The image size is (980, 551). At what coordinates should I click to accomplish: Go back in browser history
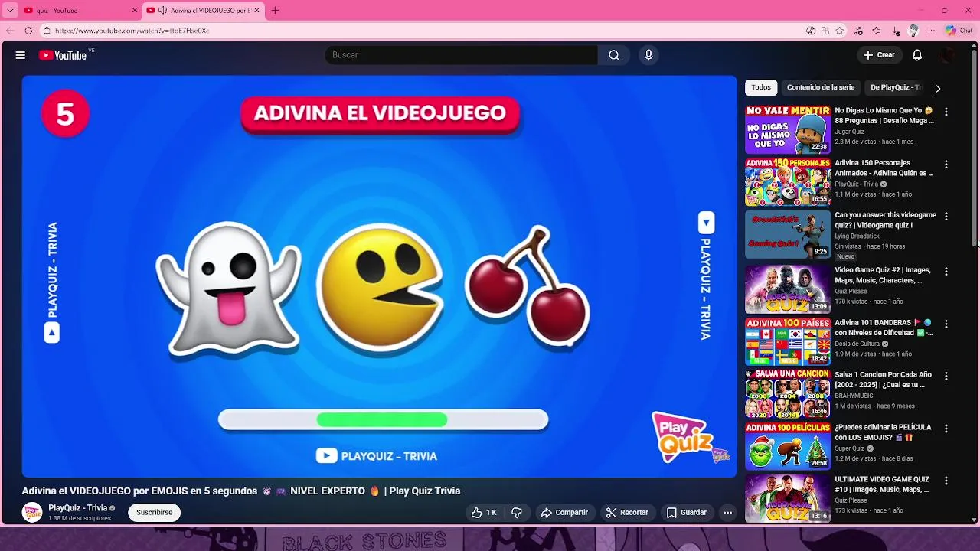coord(9,31)
